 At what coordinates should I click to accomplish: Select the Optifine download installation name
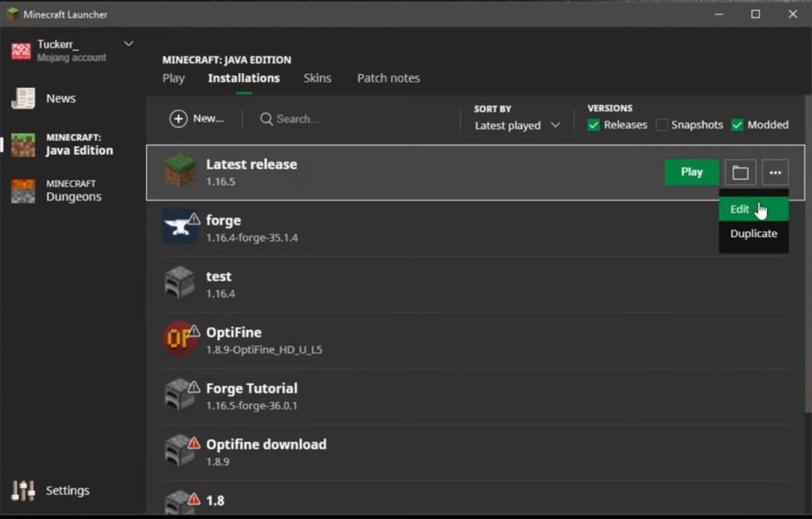pos(266,445)
